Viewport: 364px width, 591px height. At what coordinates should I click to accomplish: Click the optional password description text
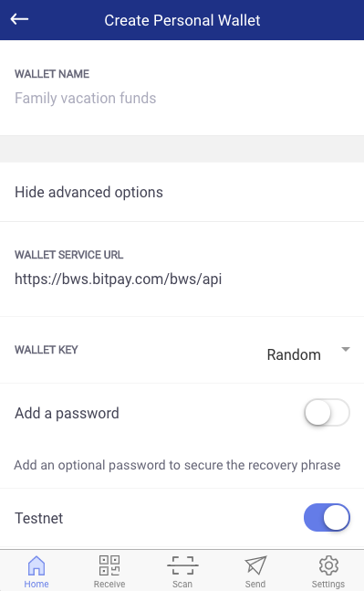pyautogui.click(x=177, y=465)
